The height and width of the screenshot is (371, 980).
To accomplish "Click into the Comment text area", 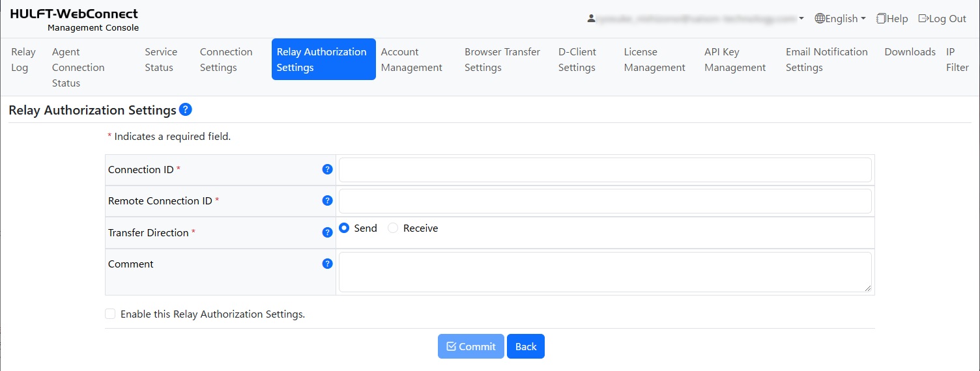I will [x=605, y=272].
